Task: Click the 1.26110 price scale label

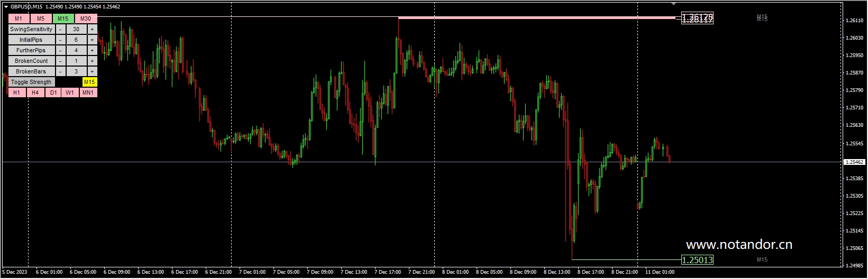Action: click(855, 20)
